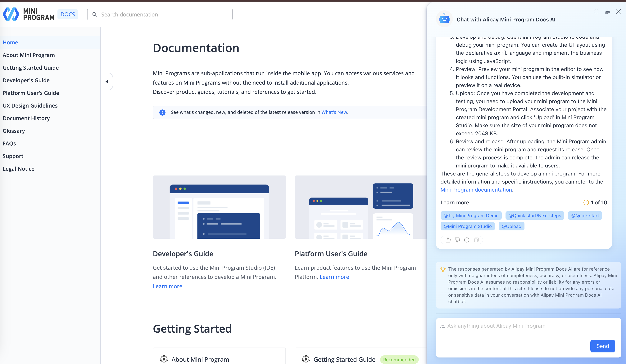Open Developer's Guide sidebar item
626x364 pixels.
(x=26, y=80)
